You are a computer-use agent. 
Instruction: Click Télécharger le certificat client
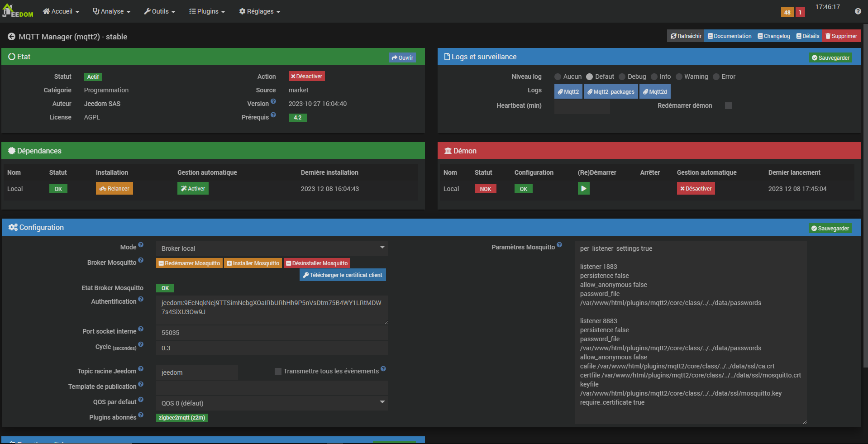tap(343, 275)
